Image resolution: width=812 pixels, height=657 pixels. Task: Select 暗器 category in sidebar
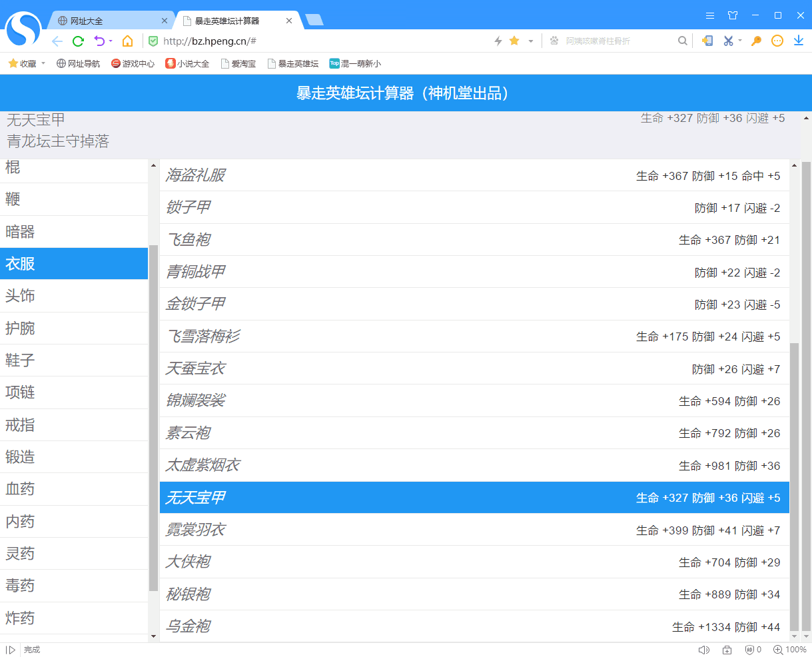(x=74, y=232)
